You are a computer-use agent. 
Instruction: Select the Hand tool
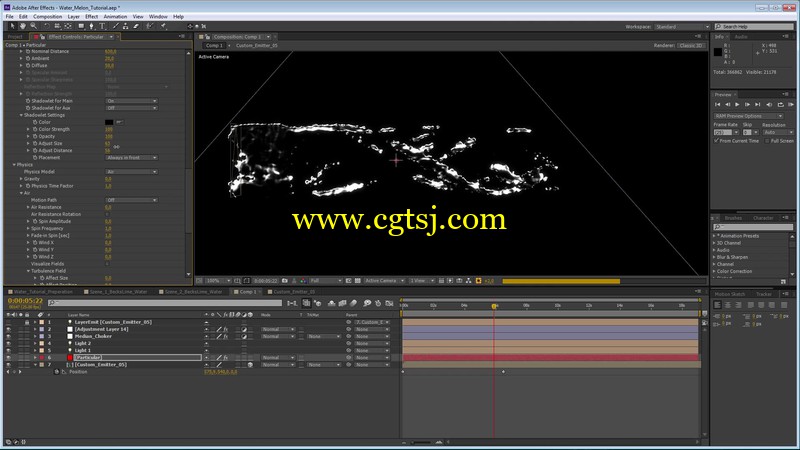point(23,26)
